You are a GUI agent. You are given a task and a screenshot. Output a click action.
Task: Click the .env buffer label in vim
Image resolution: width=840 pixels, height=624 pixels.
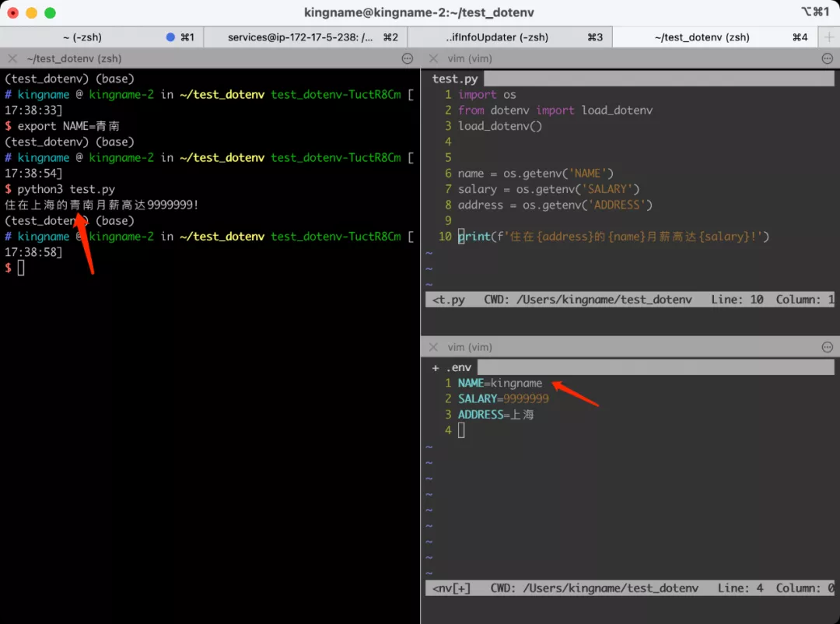pyautogui.click(x=458, y=367)
